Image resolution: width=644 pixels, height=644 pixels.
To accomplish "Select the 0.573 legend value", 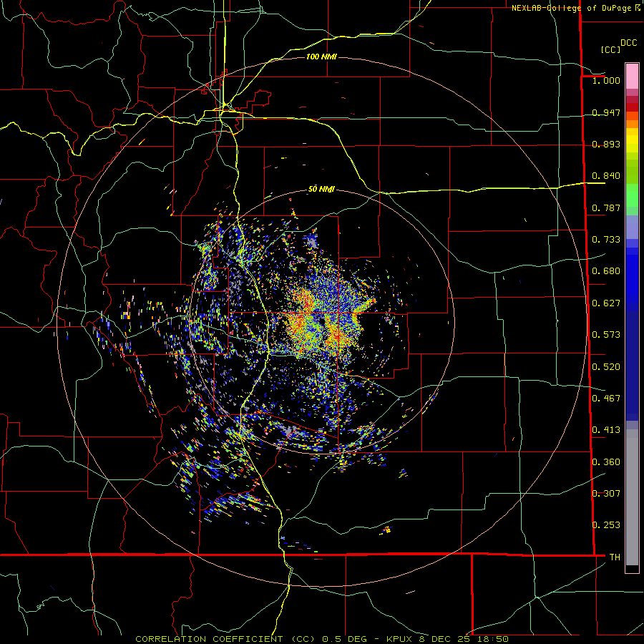I will pyautogui.click(x=606, y=335).
